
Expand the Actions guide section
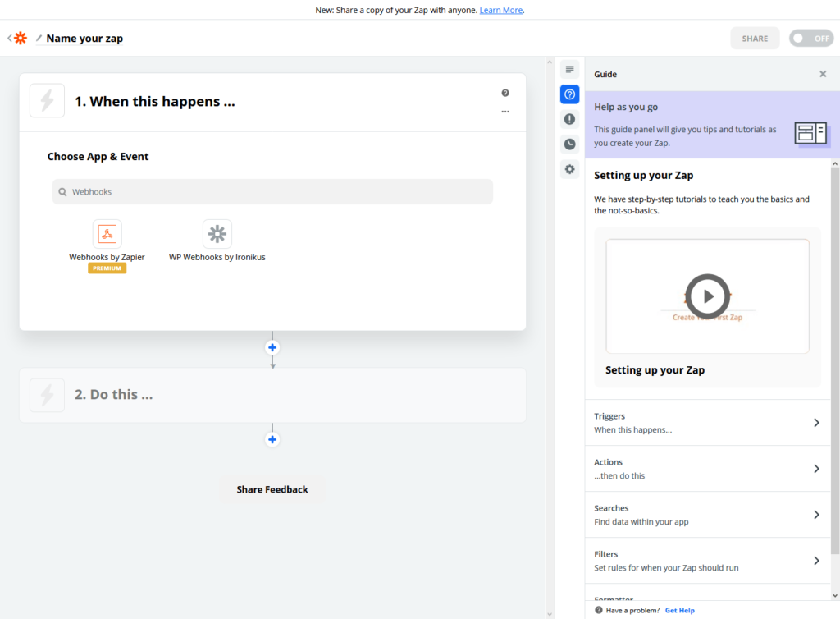(707, 469)
